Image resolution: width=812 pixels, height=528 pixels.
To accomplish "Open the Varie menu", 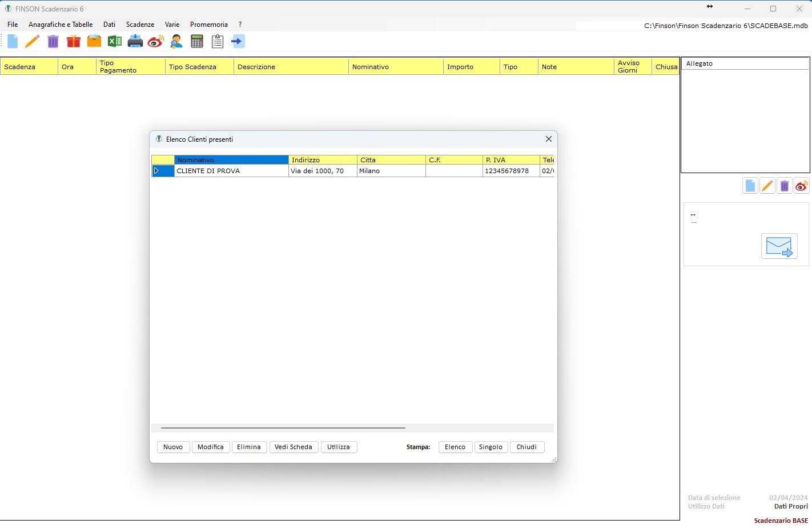I will point(172,25).
